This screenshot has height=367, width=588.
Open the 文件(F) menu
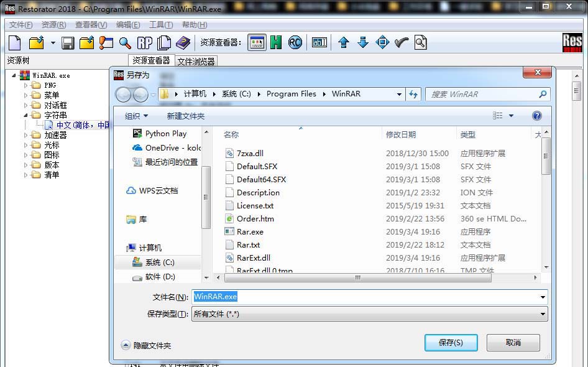click(x=21, y=25)
